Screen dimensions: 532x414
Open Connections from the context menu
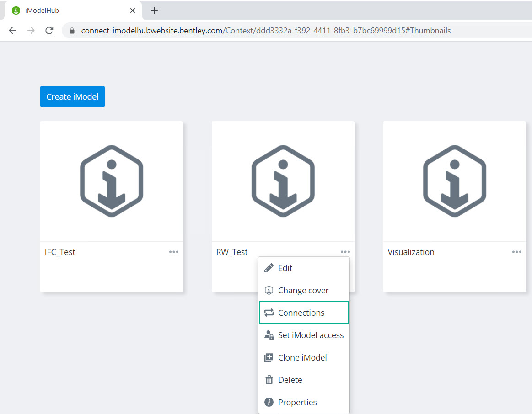304,313
